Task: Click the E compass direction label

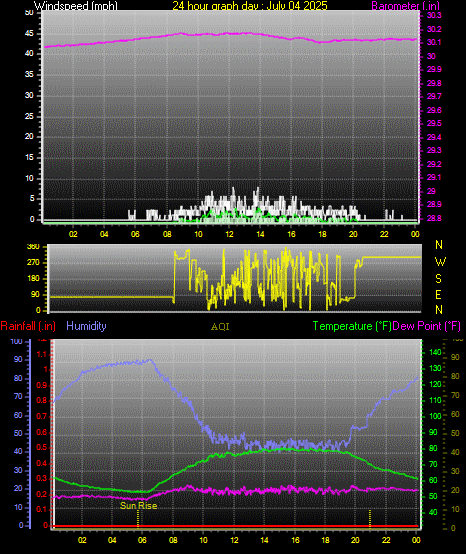Action: point(438,295)
